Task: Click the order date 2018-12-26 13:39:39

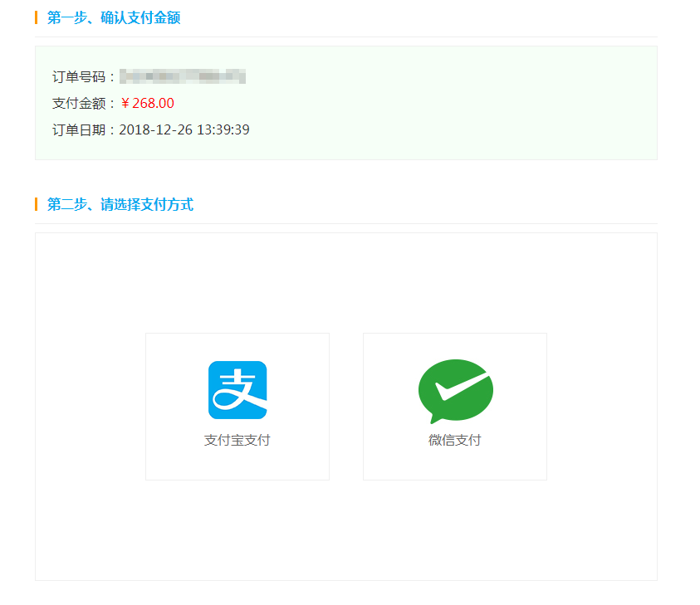Action: tap(184, 129)
